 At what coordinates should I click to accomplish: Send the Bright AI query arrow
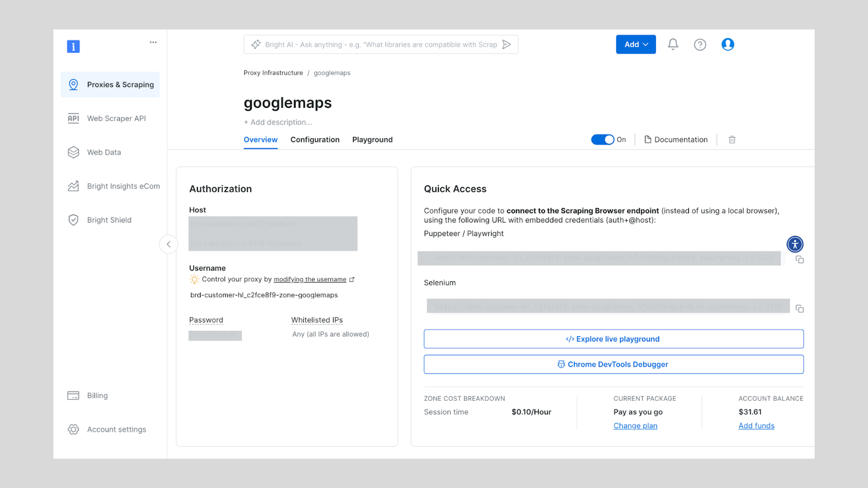click(x=506, y=44)
